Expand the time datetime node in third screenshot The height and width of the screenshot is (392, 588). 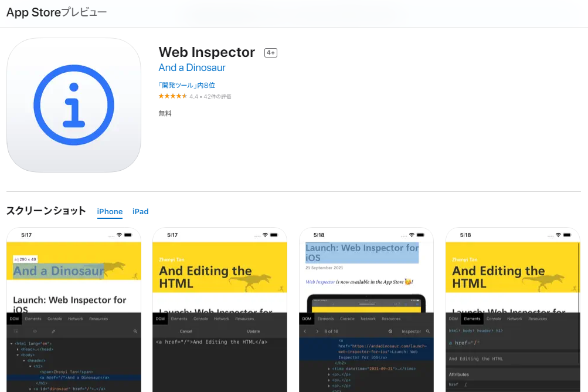tap(329, 369)
